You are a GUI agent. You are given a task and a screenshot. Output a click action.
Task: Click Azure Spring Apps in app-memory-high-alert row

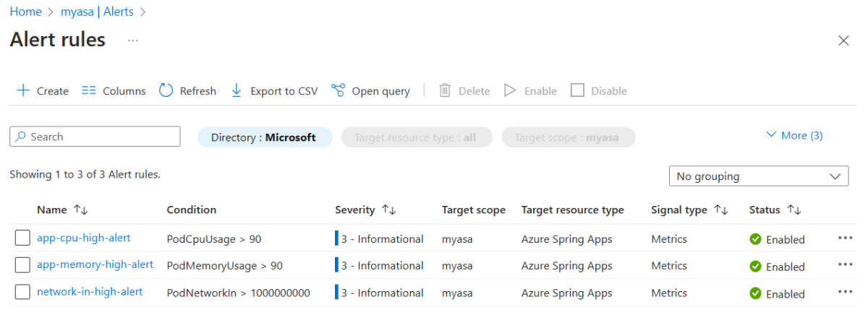click(566, 266)
